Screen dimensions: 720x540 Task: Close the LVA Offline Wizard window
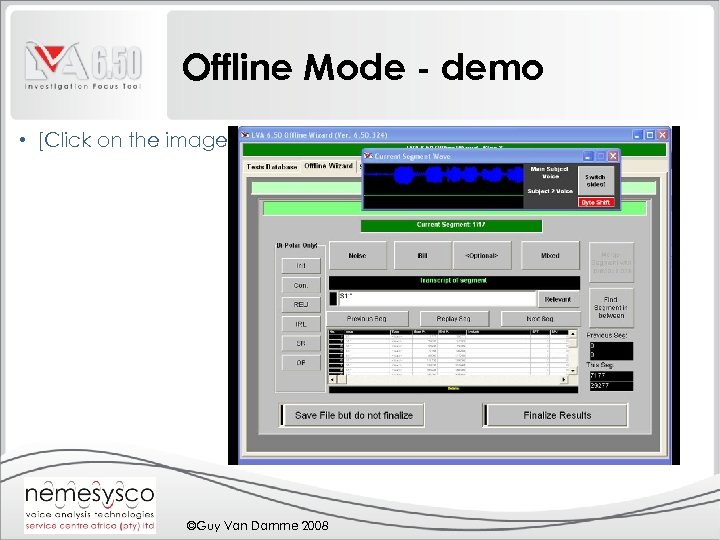coord(662,135)
